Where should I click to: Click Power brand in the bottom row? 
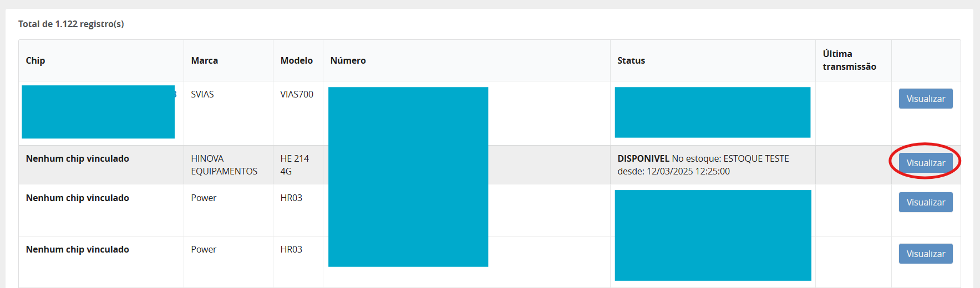(x=204, y=249)
